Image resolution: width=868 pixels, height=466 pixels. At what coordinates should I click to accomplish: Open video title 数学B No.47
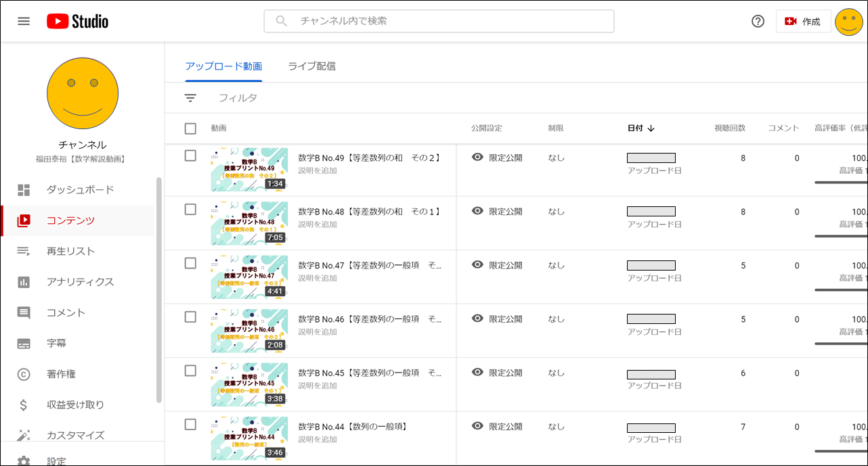pyautogui.click(x=369, y=266)
